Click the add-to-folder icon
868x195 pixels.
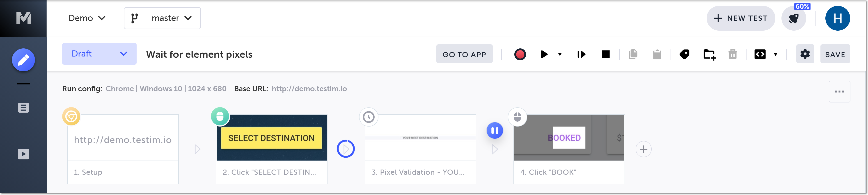709,54
